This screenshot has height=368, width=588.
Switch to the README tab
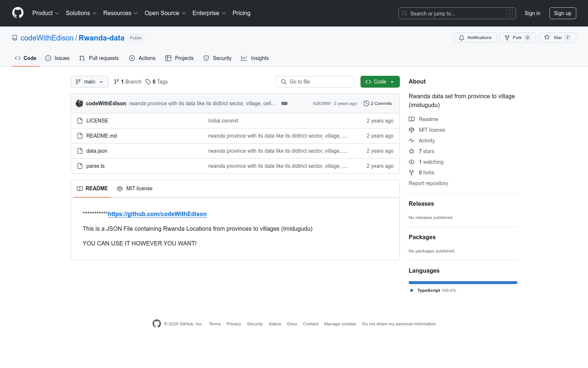(92, 188)
